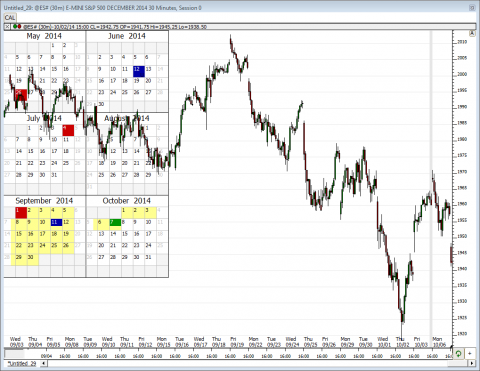Click the red status dot indicator
480x371 pixels.
[x=19, y=26]
